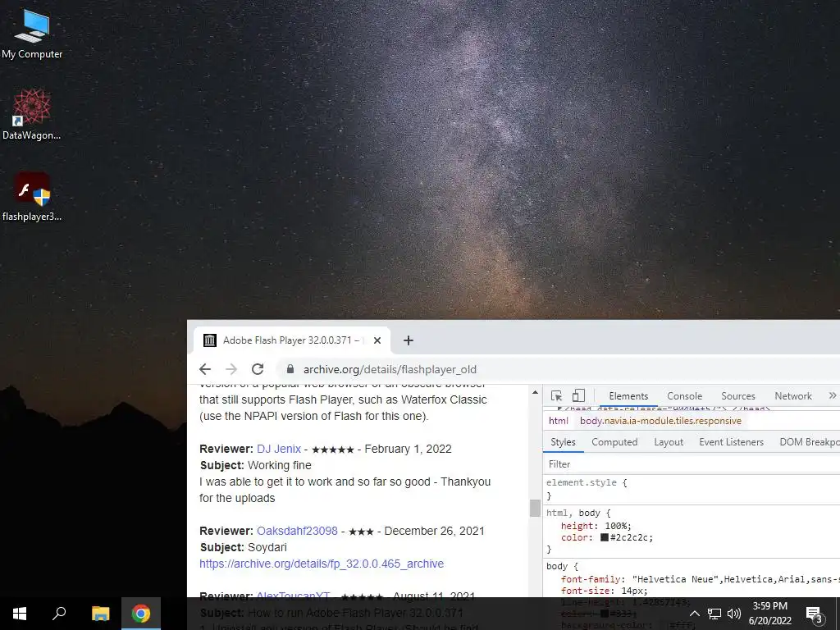Open the My Computer desktop icon

[x=32, y=34]
